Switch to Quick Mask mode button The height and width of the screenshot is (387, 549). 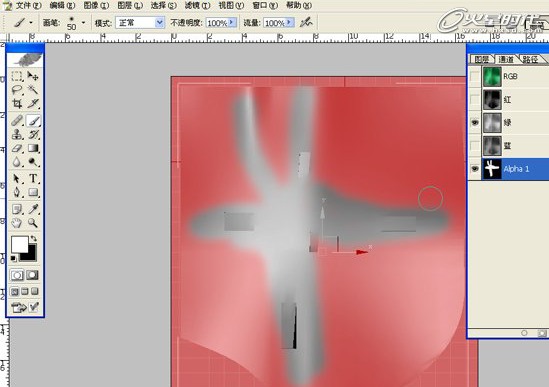tap(32, 275)
